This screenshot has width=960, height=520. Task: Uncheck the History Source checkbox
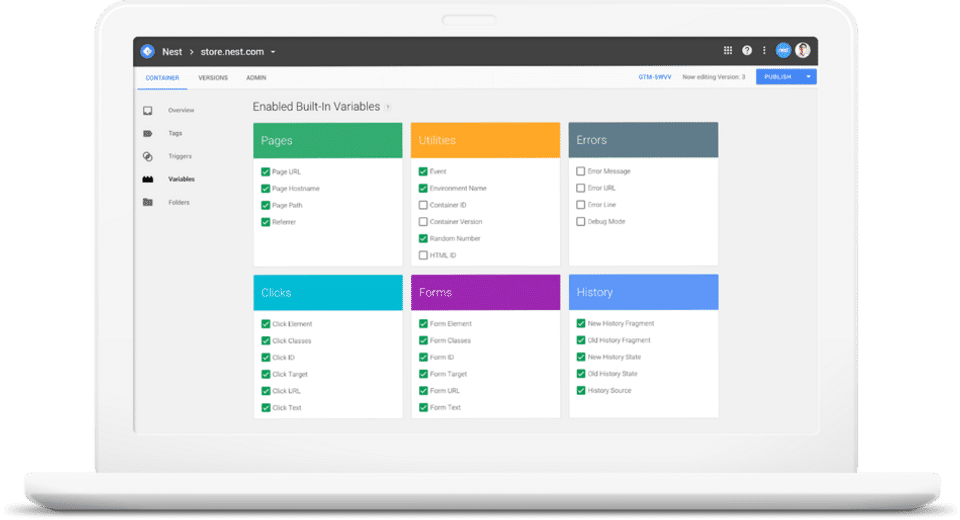point(580,390)
